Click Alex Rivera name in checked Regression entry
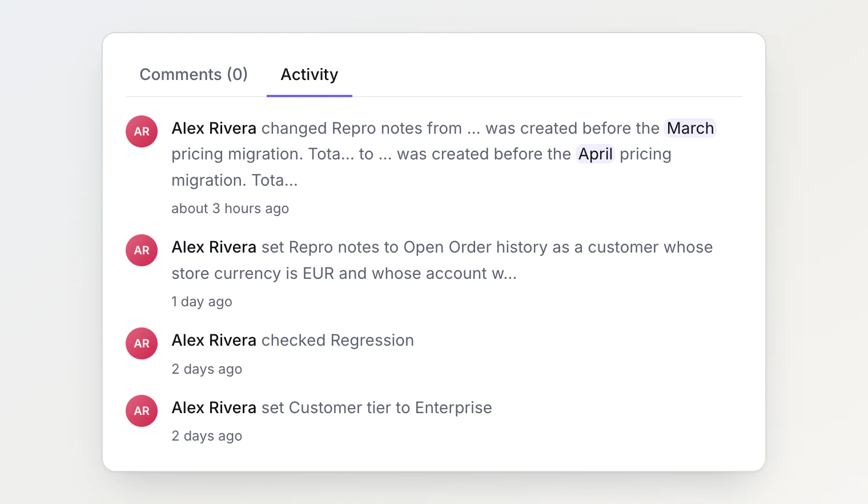Viewport: 868px width, 504px height. [x=214, y=340]
